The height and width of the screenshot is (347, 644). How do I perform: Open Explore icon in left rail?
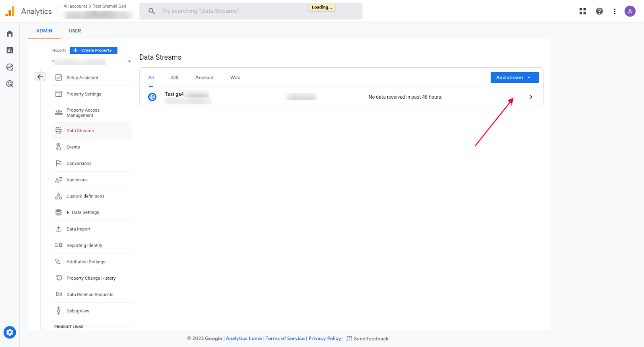(x=10, y=67)
